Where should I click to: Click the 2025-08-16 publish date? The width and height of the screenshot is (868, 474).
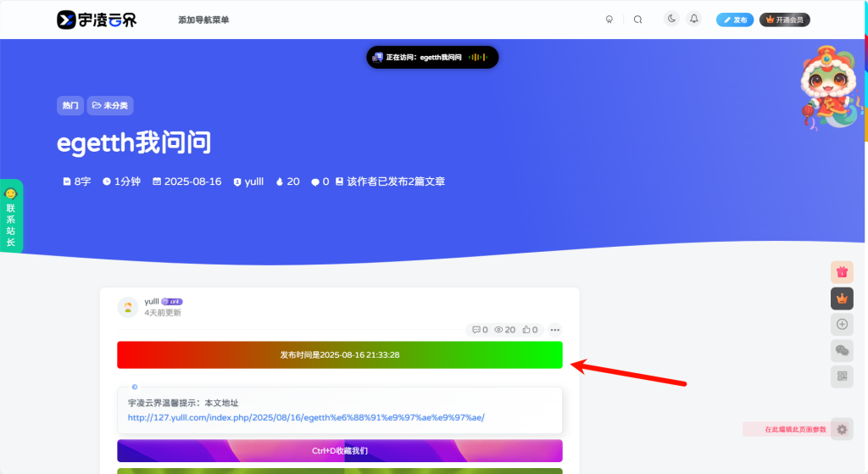click(x=187, y=181)
